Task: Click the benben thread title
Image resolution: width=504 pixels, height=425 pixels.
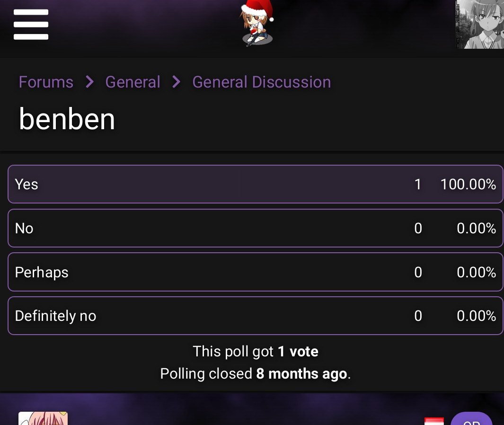Action: [x=67, y=119]
